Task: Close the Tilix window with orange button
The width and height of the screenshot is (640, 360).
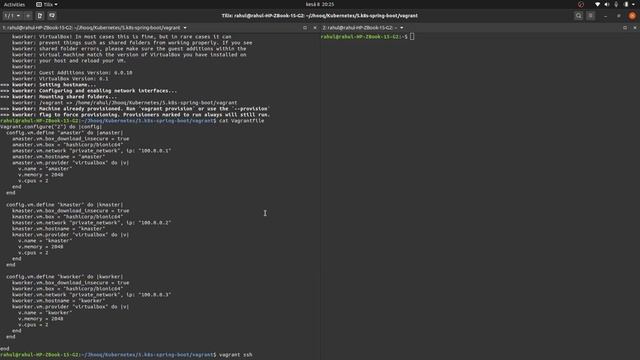Action: click(632, 16)
